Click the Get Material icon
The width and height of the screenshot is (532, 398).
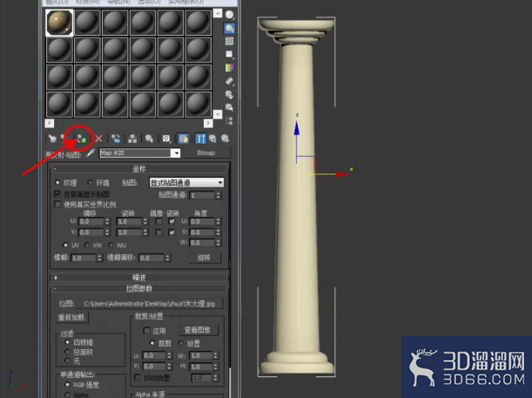52,138
